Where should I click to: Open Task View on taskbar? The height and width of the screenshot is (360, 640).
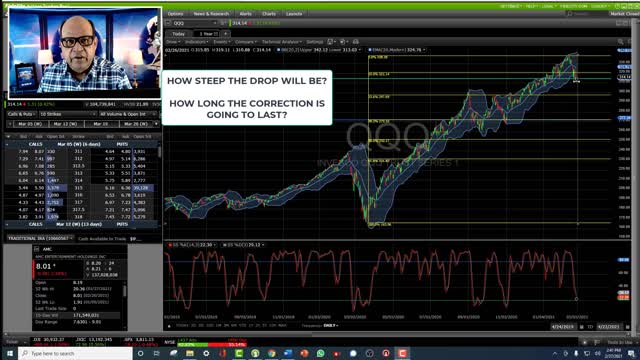point(157,353)
